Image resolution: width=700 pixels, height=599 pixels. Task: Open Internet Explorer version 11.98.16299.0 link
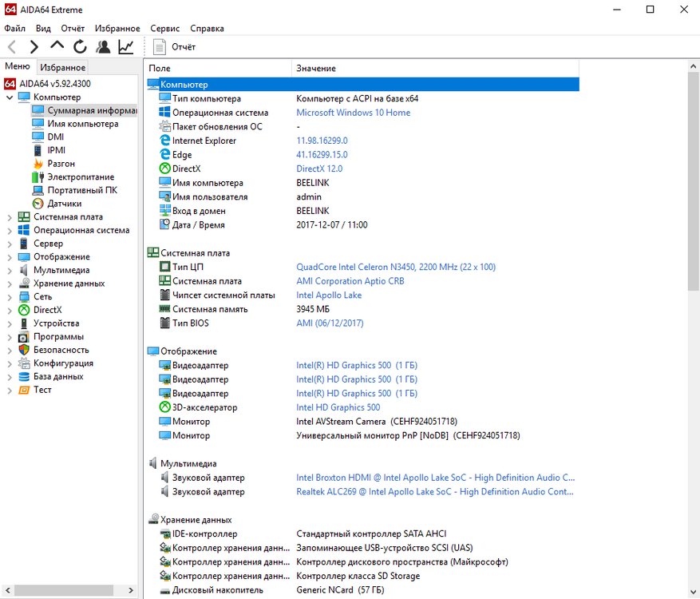[x=322, y=141]
